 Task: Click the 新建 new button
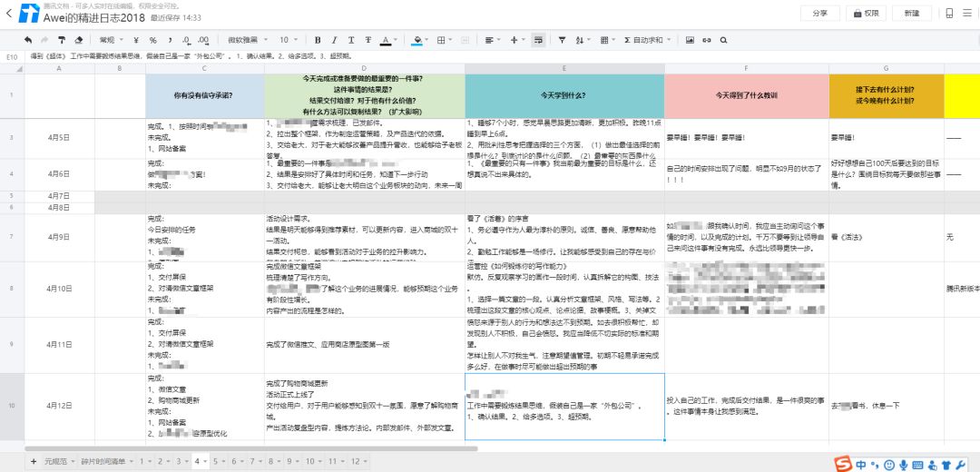click(912, 13)
